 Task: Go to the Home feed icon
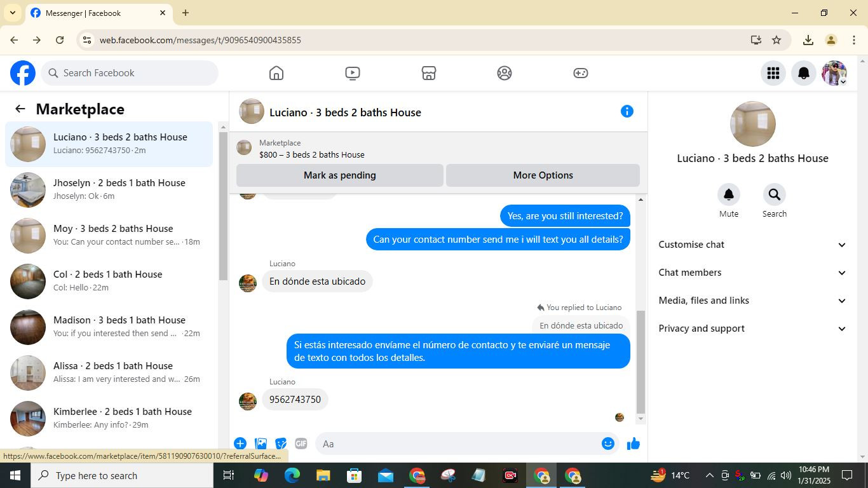click(x=276, y=73)
